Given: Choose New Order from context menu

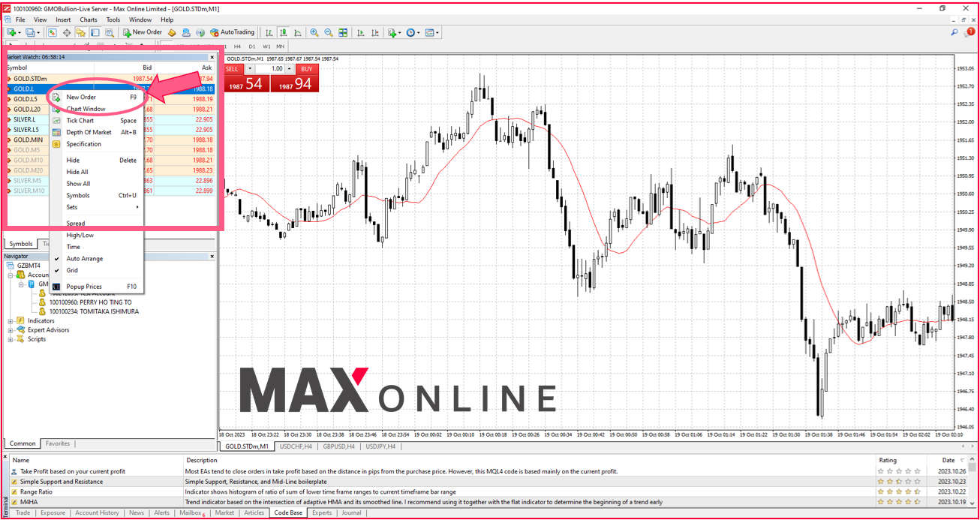Looking at the screenshot, I should coord(81,97).
